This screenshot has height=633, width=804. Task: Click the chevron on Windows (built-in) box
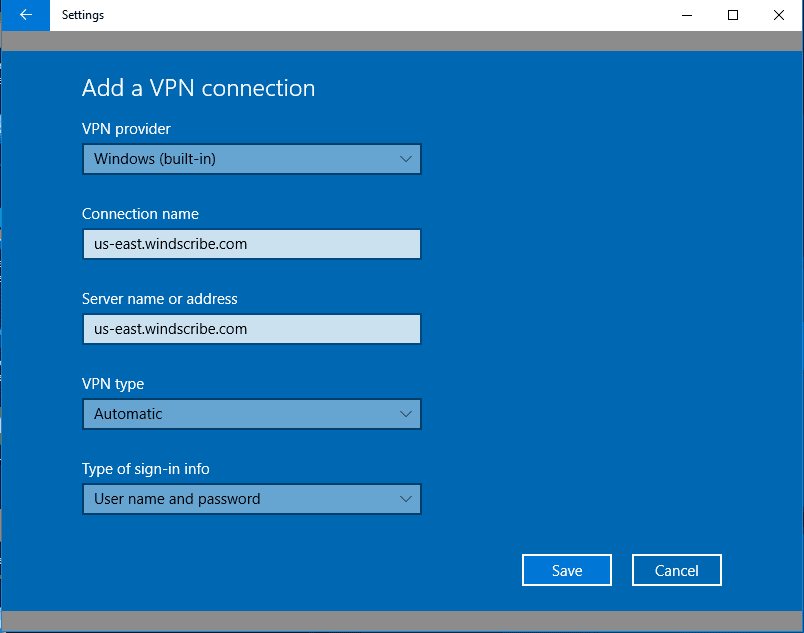tap(405, 159)
